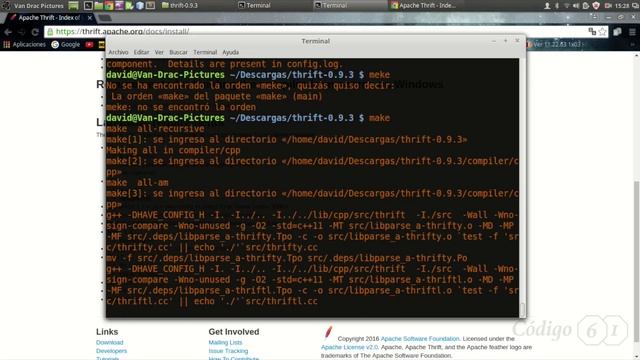
Task: Open the blue cube VirtualBox launcher
Action: pyautogui.click(x=140, y=5)
